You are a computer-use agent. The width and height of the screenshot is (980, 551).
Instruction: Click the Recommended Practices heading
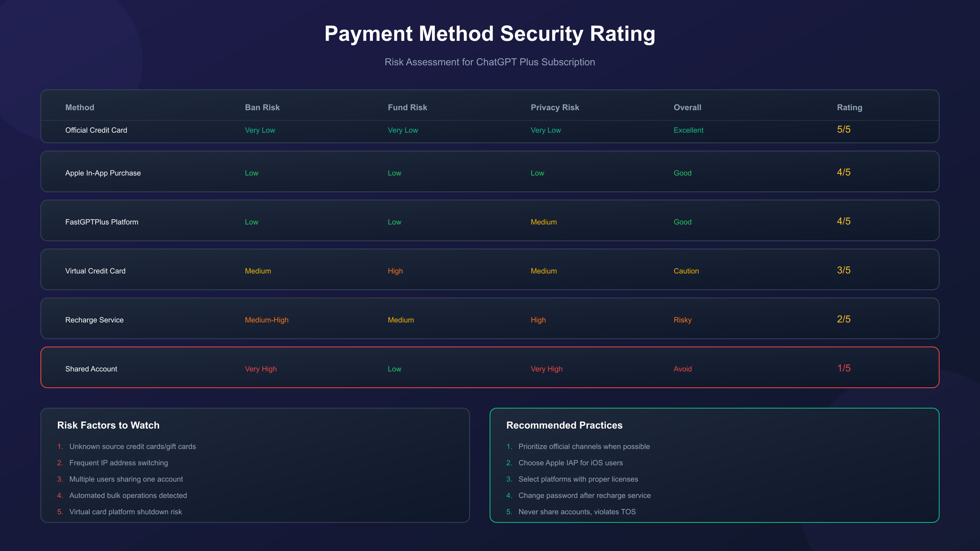pos(564,425)
